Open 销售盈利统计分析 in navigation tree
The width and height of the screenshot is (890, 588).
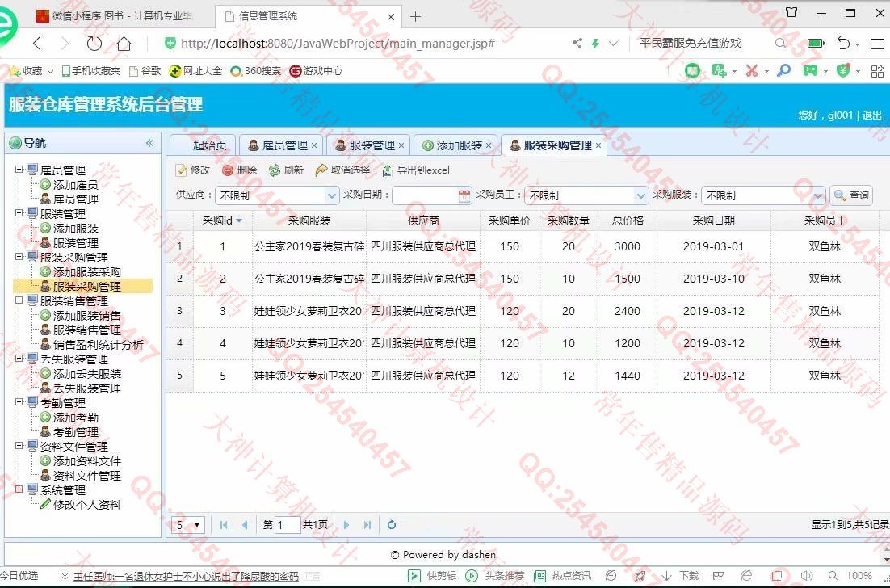99,345
